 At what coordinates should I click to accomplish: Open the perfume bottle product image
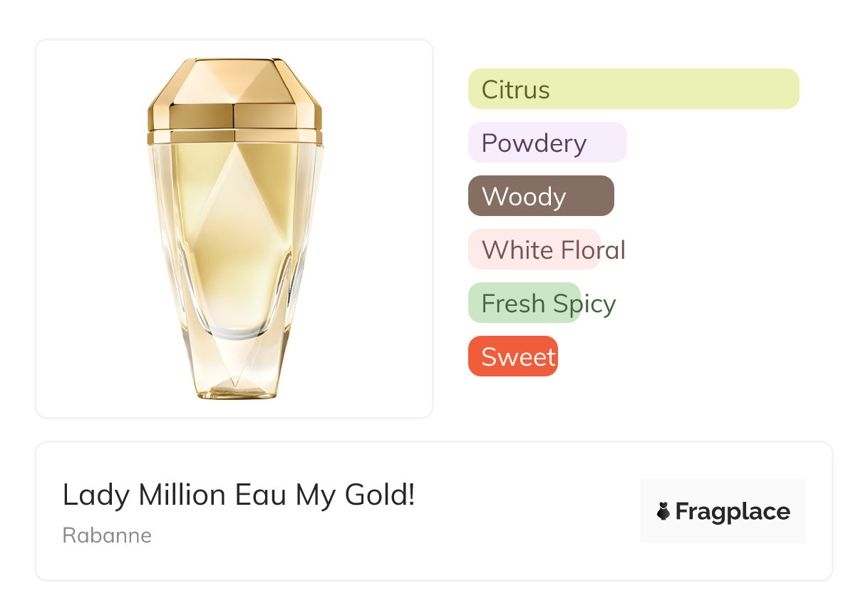234,228
